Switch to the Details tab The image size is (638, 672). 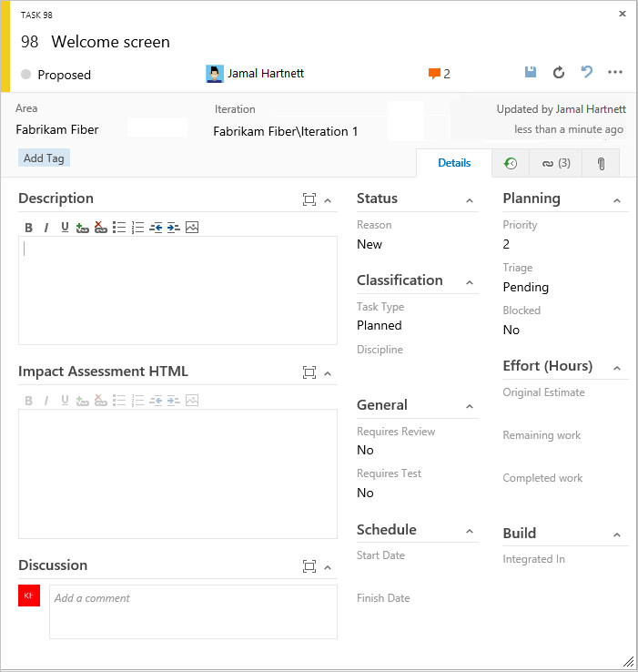(x=454, y=163)
